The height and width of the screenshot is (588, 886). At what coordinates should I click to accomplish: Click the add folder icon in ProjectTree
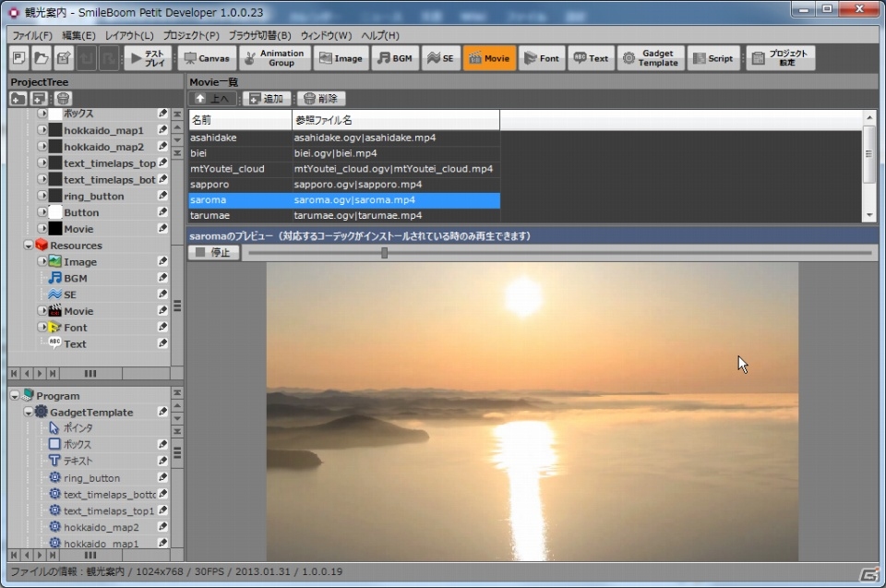point(18,99)
